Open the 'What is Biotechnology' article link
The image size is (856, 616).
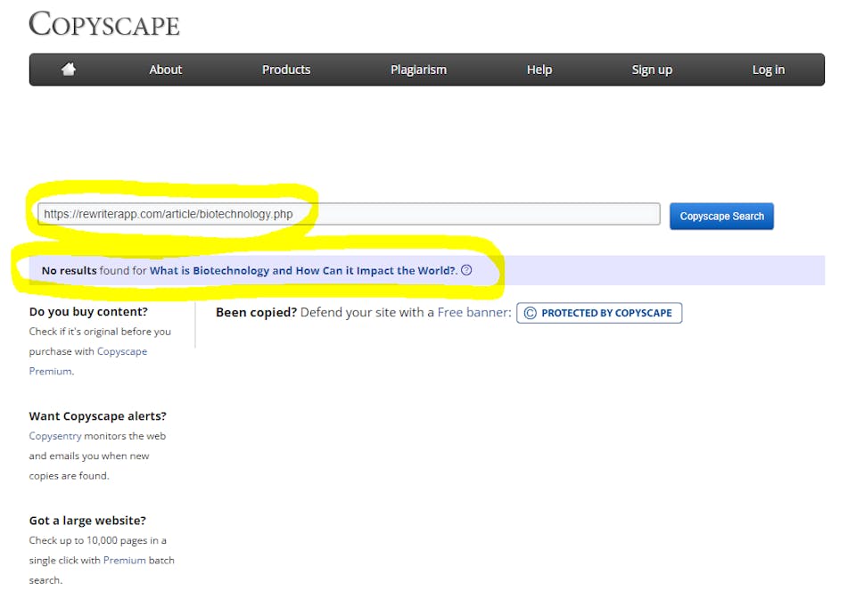[x=302, y=270]
